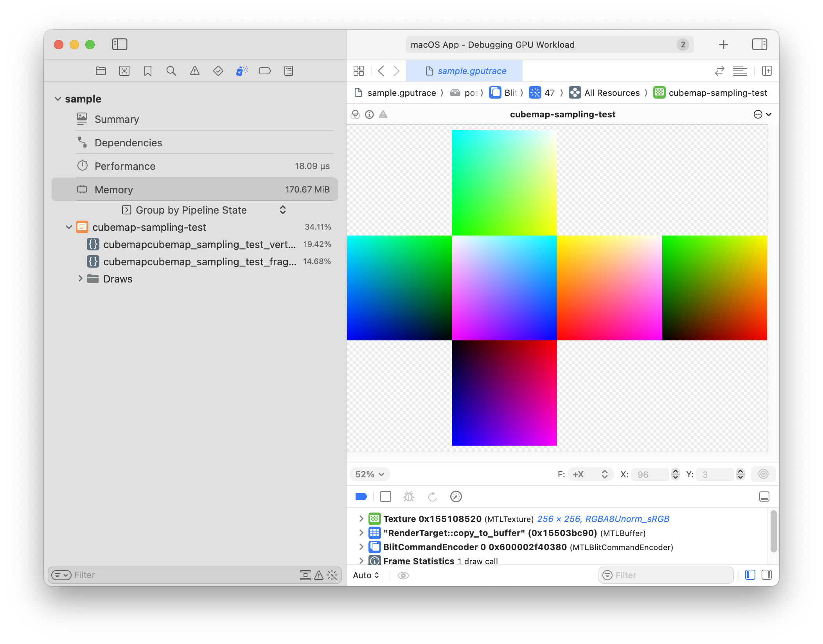This screenshot has height=644, width=823.
Task: Open the Project navigator folder icon
Action: (101, 71)
